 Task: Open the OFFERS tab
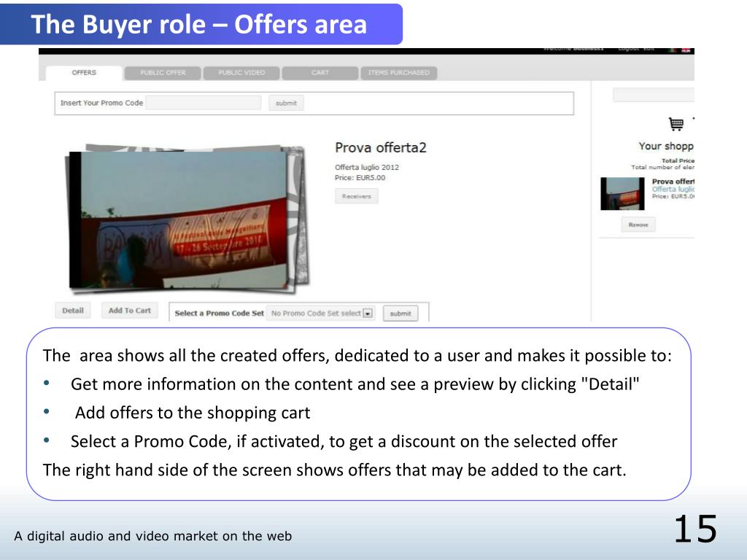click(84, 73)
